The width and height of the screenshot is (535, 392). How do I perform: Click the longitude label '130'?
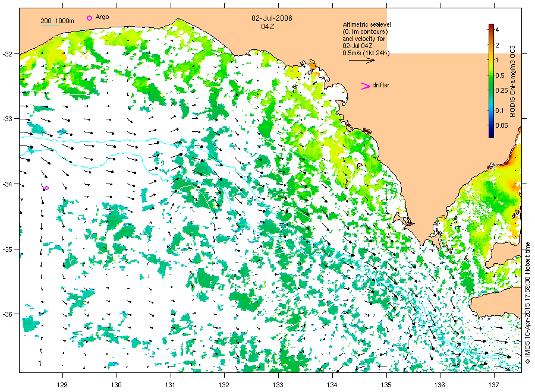click(x=117, y=385)
